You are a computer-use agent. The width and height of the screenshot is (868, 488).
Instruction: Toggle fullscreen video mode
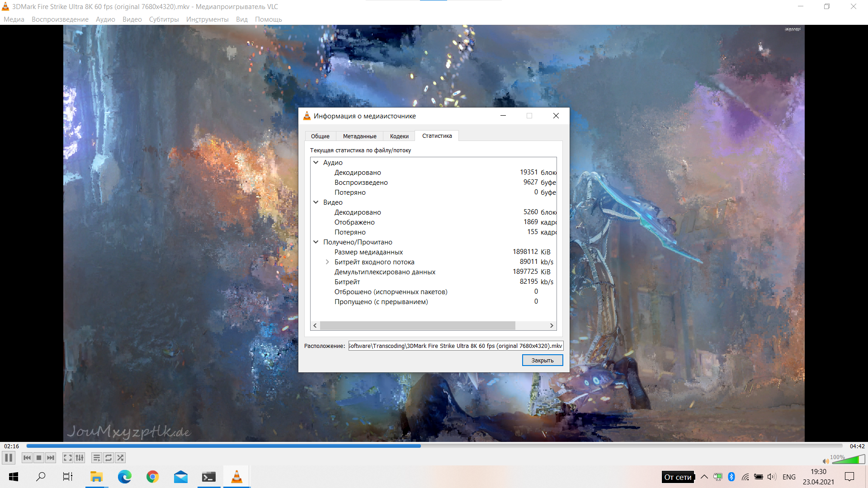point(68,458)
